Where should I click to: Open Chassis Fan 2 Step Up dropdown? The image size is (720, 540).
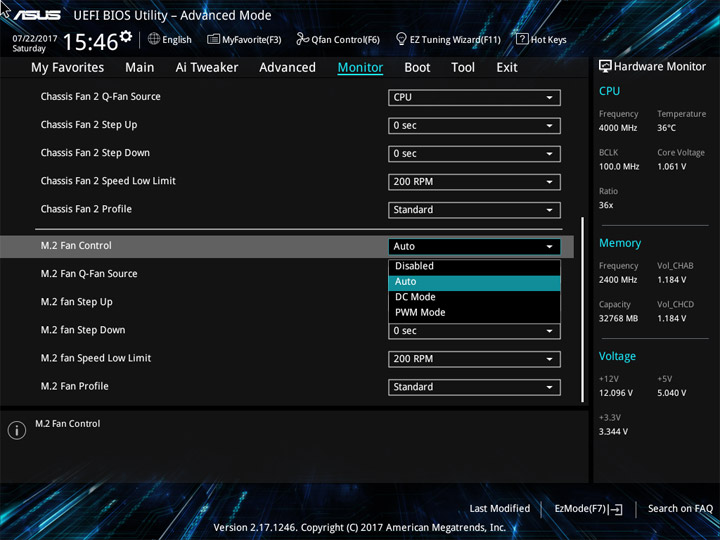point(474,125)
